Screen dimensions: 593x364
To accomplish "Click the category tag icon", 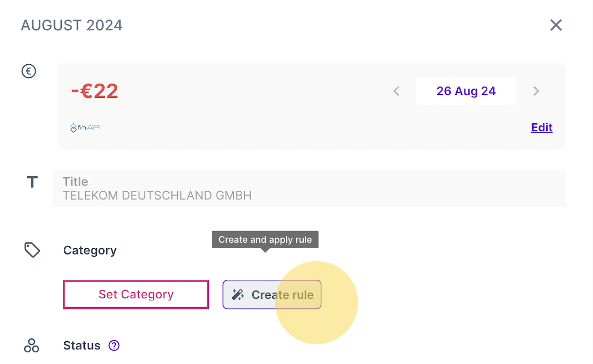I will point(32,250).
